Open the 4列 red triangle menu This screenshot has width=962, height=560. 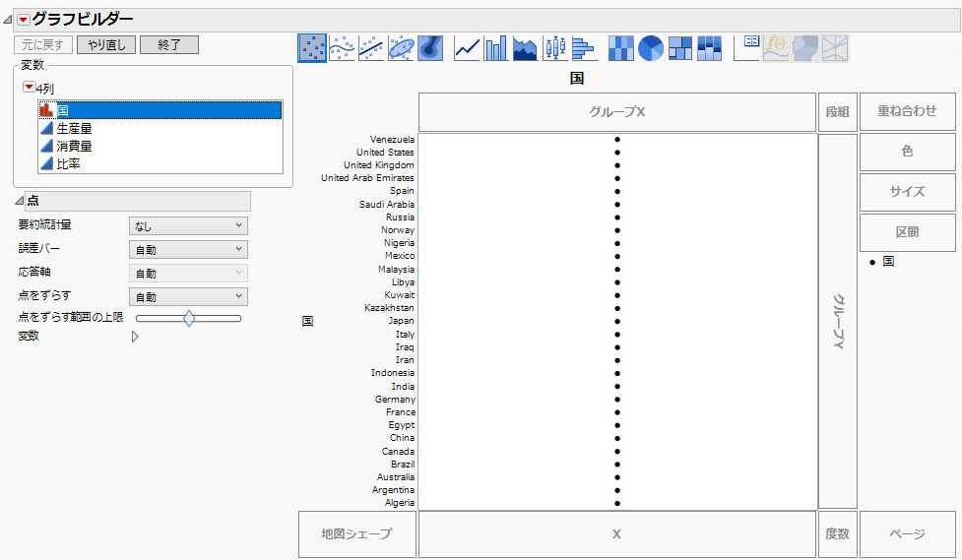[29, 89]
